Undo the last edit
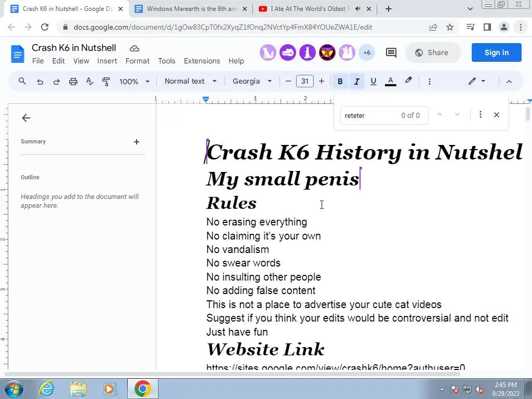This screenshot has height=399, width=532. (x=39, y=82)
